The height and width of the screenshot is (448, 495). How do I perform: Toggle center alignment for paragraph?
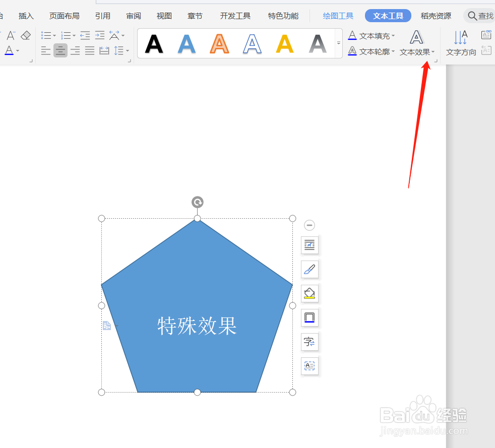(60, 50)
